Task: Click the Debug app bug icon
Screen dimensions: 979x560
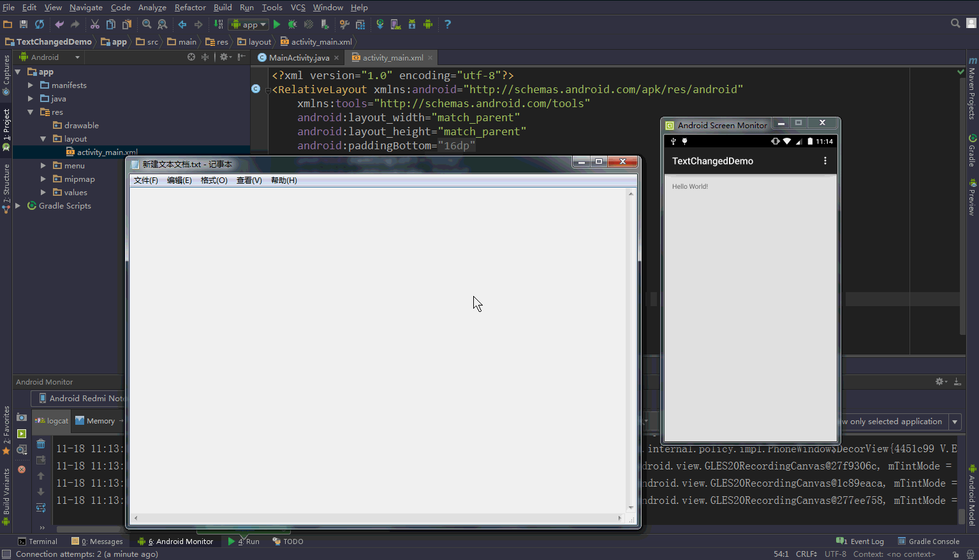Action: pos(292,24)
